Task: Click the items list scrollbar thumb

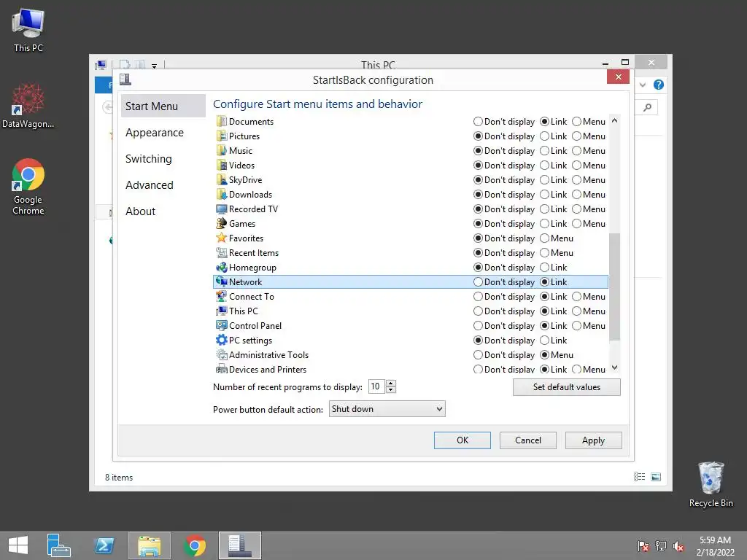Action: point(614,287)
